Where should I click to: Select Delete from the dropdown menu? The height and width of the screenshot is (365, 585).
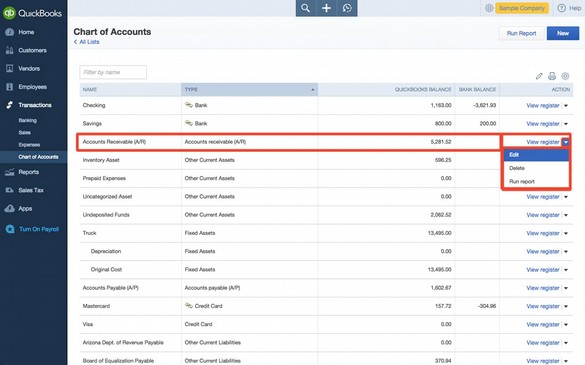(x=536, y=168)
